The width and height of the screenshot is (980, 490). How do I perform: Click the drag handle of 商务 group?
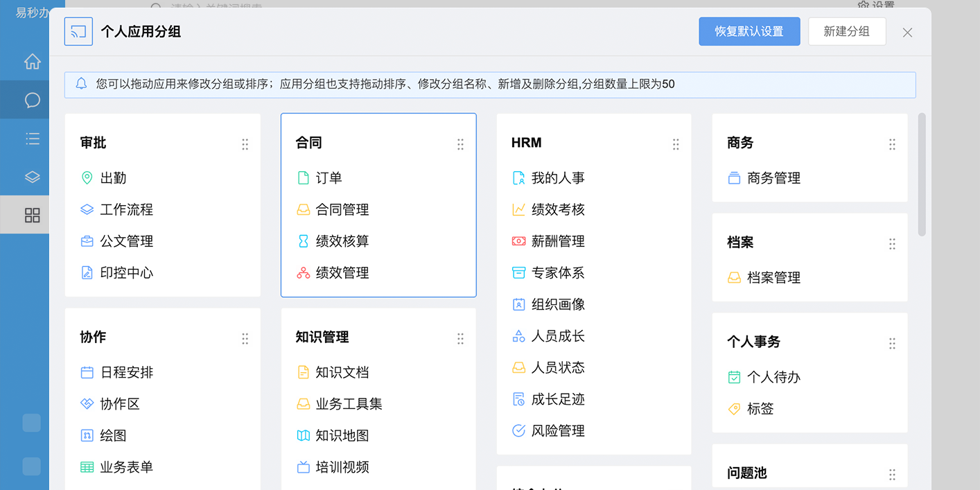892,144
